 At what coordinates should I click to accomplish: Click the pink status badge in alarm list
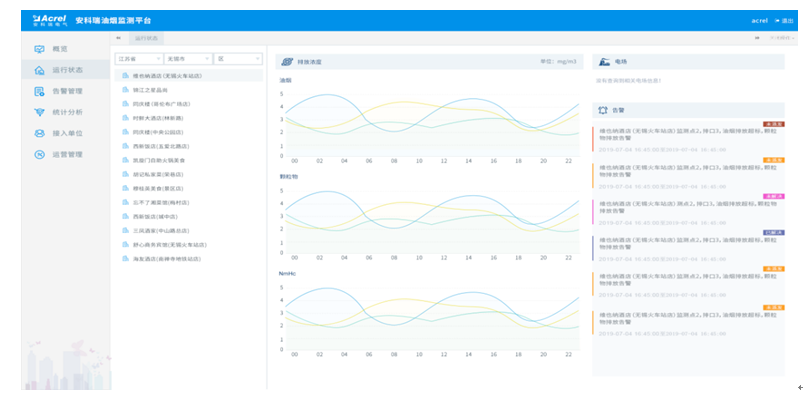pyautogui.click(x=773, y=196)
